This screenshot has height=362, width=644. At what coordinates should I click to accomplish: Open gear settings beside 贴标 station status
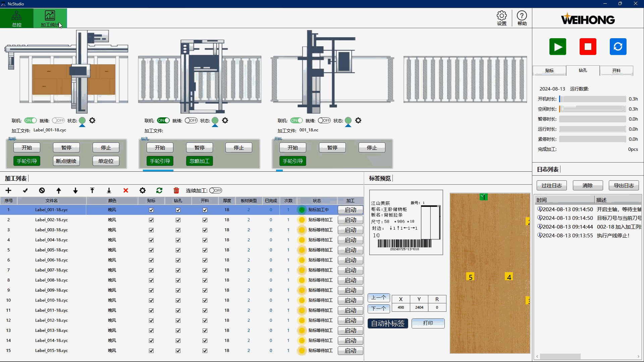(x=92, y=120)
